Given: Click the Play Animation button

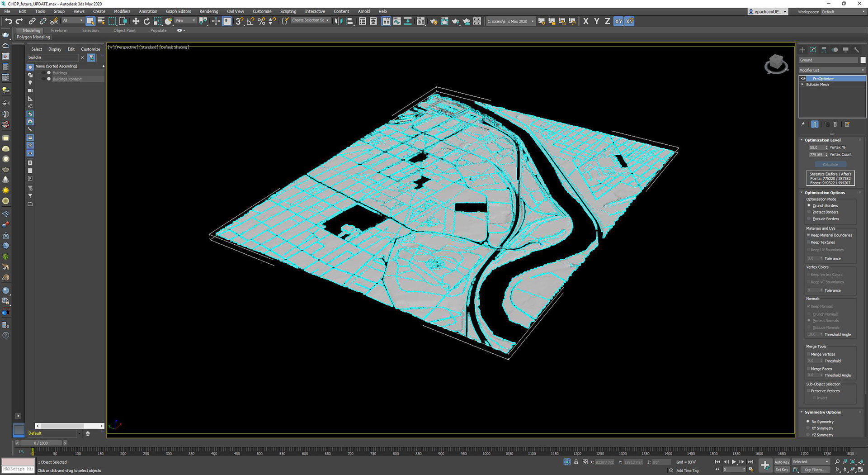Looking at the screenshot, I should (x=734, y=462).
